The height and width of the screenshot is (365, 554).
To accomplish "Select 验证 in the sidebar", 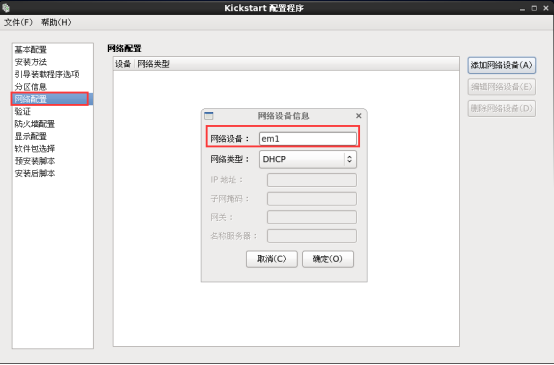I will click(53, 111).
